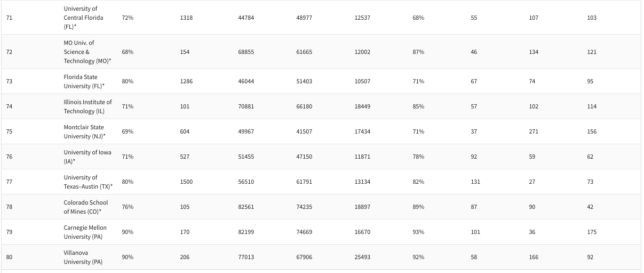644x273 pixels.
Task: Open Florida State University (FL) entry
Action: (84, 81)
